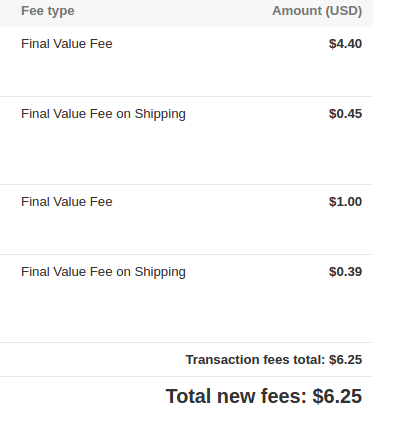Click the "Transaction fees total:" label text

tap(255, 360)
